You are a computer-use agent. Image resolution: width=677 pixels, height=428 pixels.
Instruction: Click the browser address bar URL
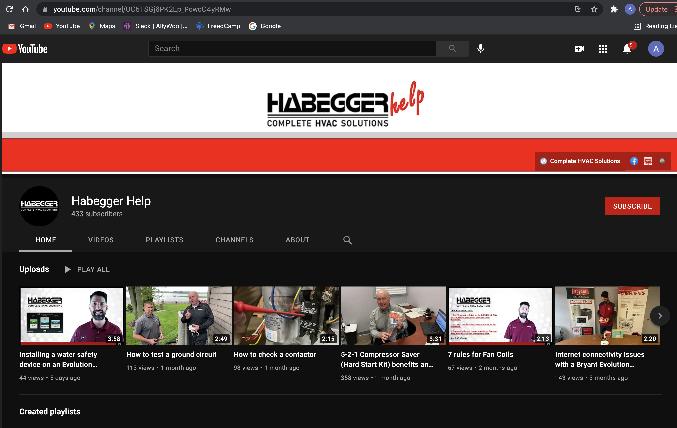[x=142, y=9]
